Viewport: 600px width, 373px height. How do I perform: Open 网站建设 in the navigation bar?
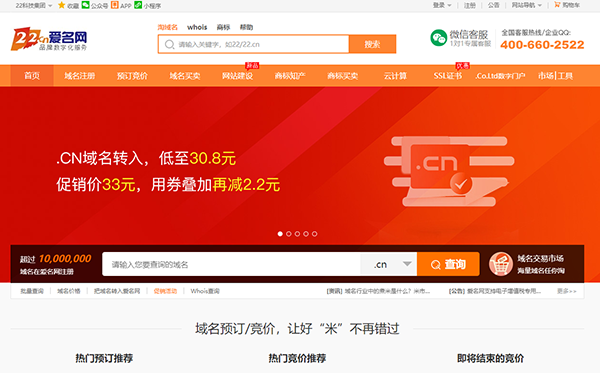point(237,76)
